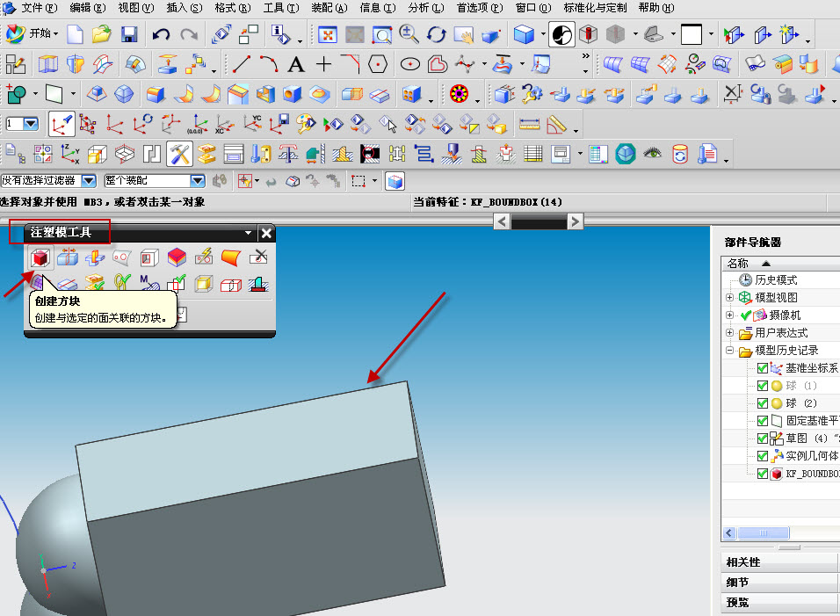Click the colorful gear wheel icon

[460, 94]
